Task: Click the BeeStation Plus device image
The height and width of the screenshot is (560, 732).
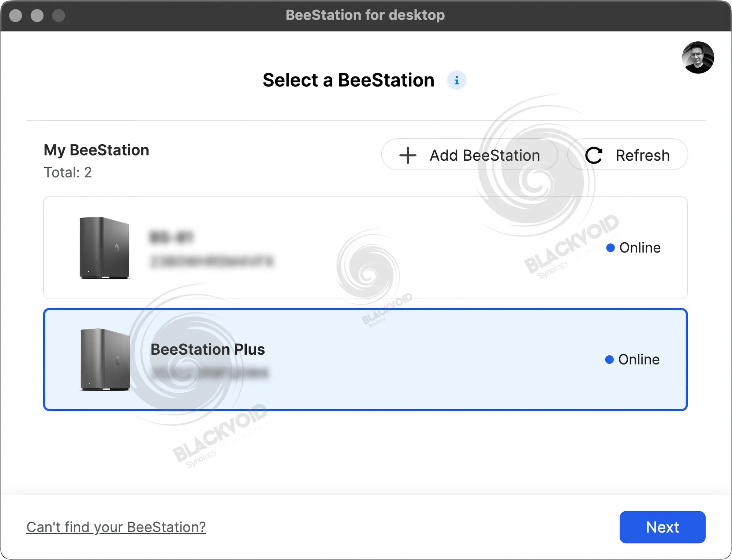Action: (105, 359)
